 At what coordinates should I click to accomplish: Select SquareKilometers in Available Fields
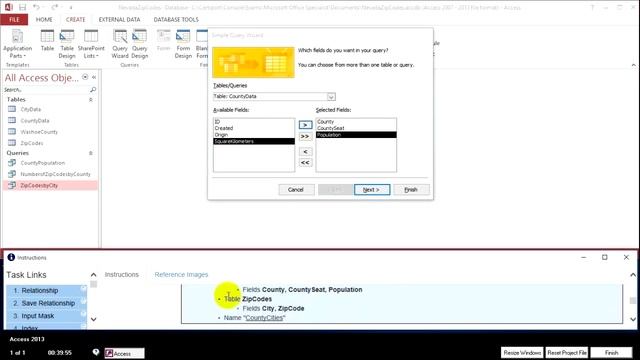click(254, 141)
